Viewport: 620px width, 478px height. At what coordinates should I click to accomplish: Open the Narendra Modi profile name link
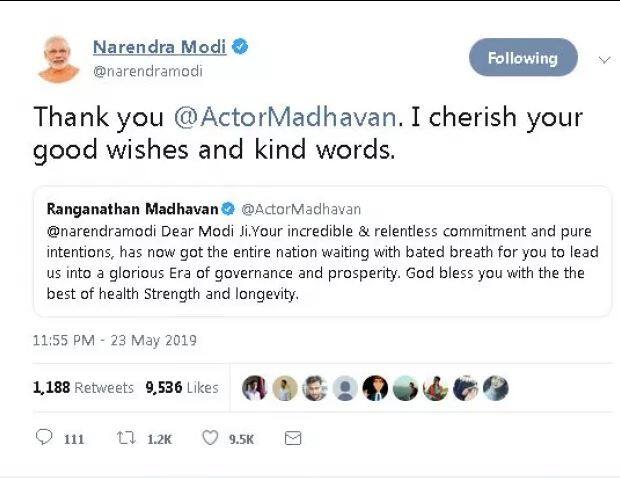point(159,47)
